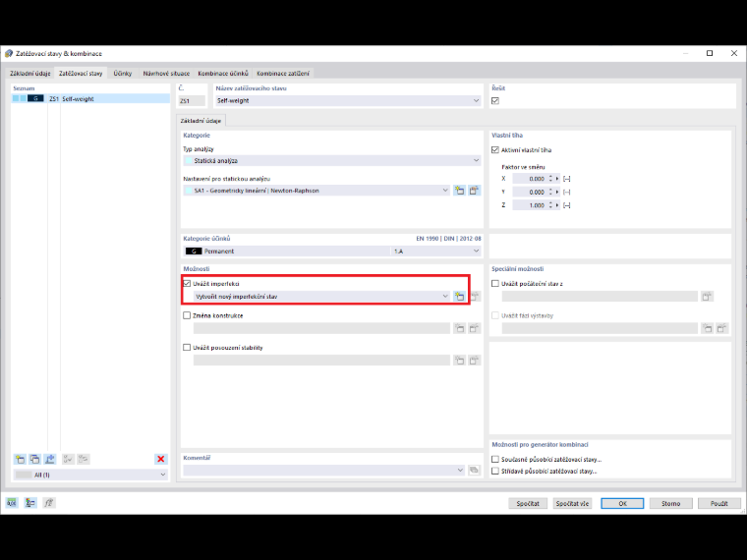This screenshot has width=747, height=560.
Task: Disable Aktivní vlastní tíha checkbox
Action: coord(495,150)
